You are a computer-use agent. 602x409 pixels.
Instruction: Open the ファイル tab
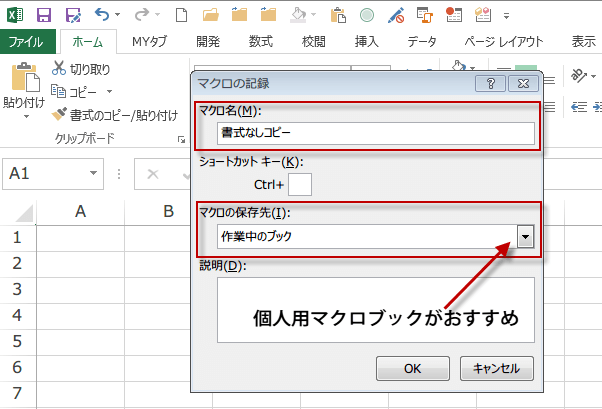click(x=26, y=41)
